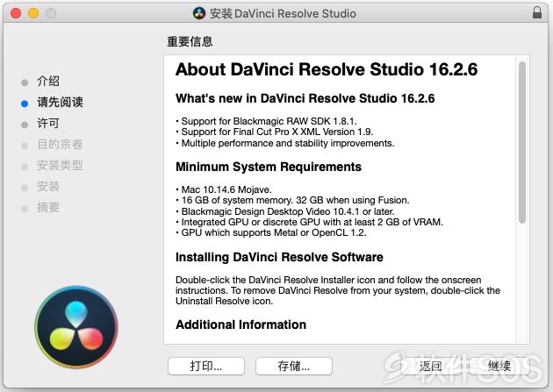The height and width of the screenshot is (392, 553).
Task: Select the 请先阅读 step in sidebar
Action: coord(60,102)
